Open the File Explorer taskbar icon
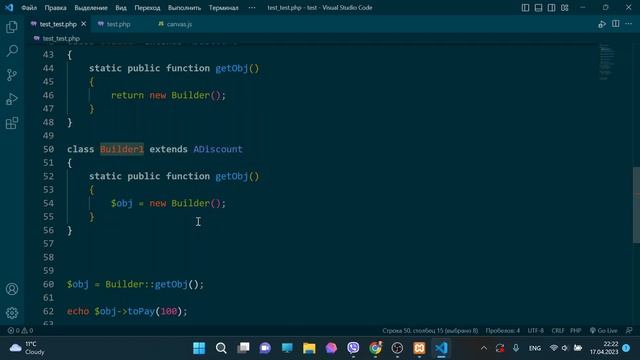The height and width of the screenshot is (360, 640). (x=309, y=348)
